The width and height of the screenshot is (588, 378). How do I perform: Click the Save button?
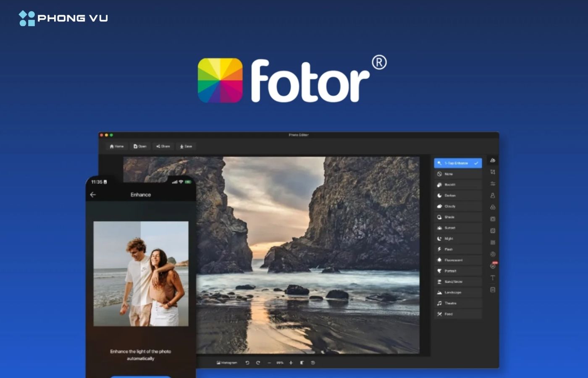(x=186, y=147)
